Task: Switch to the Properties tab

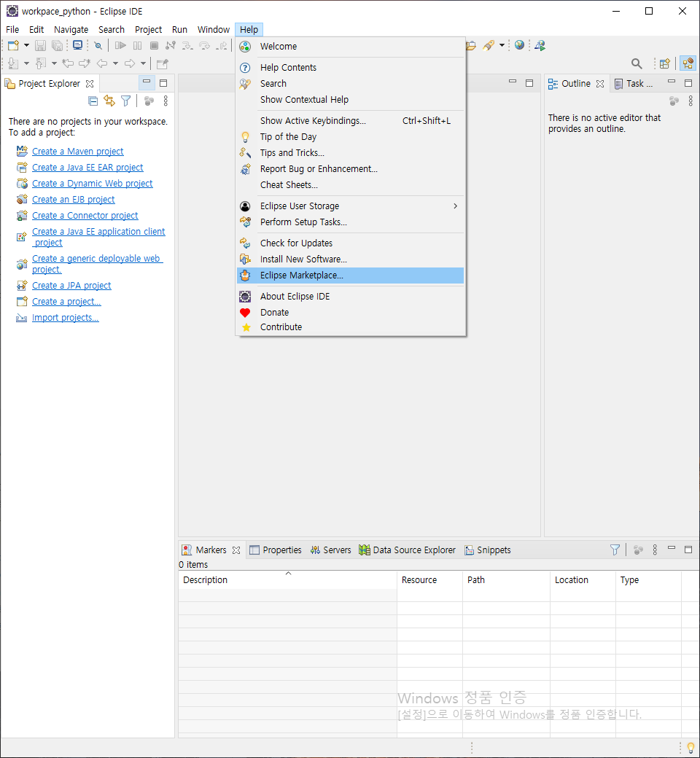Action: point(276,550)
